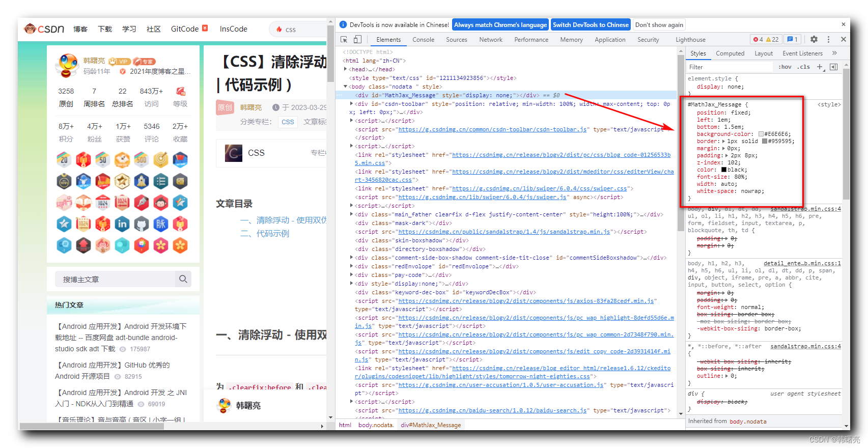Click the VIP badge next to author name
Viewport: 868px width, 448px height.
tap(120, 61)
